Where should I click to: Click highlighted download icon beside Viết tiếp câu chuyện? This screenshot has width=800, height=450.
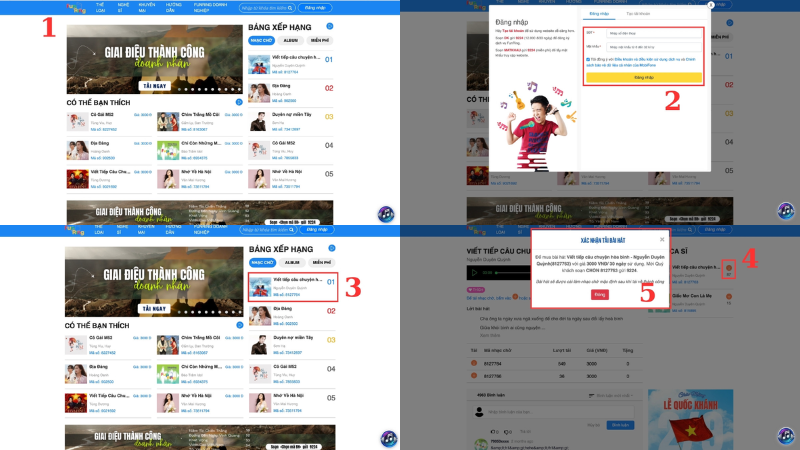point(729,268)
